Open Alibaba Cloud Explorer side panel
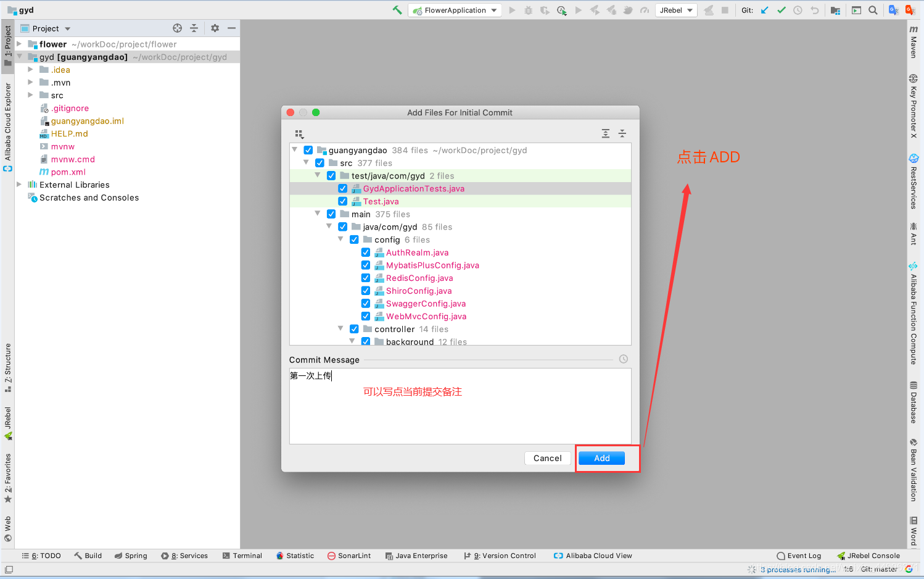The image size is (924, 579). (7, 127)
